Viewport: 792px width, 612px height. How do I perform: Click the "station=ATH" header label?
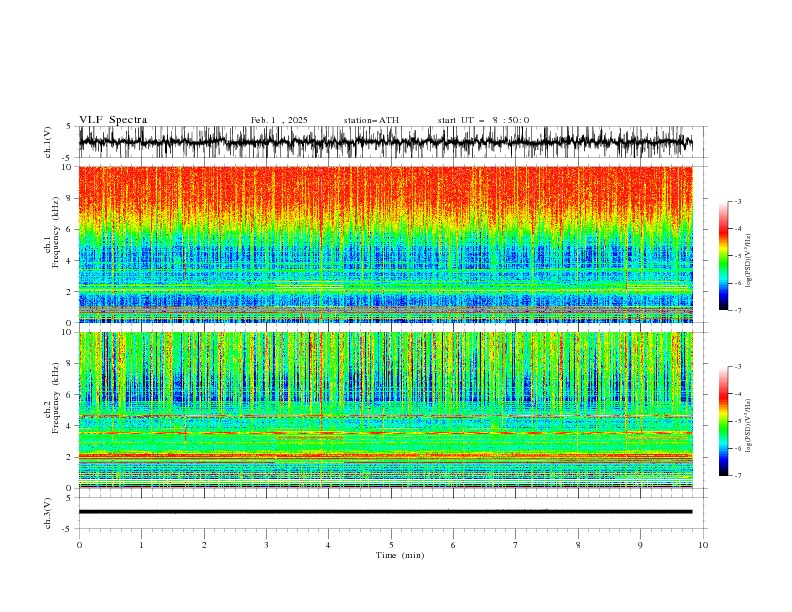(x=371, y=120)
